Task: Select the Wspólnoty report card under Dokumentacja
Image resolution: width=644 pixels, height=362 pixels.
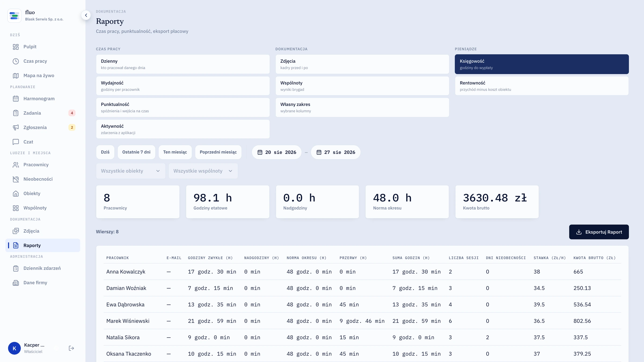Action: pos(362,86)
